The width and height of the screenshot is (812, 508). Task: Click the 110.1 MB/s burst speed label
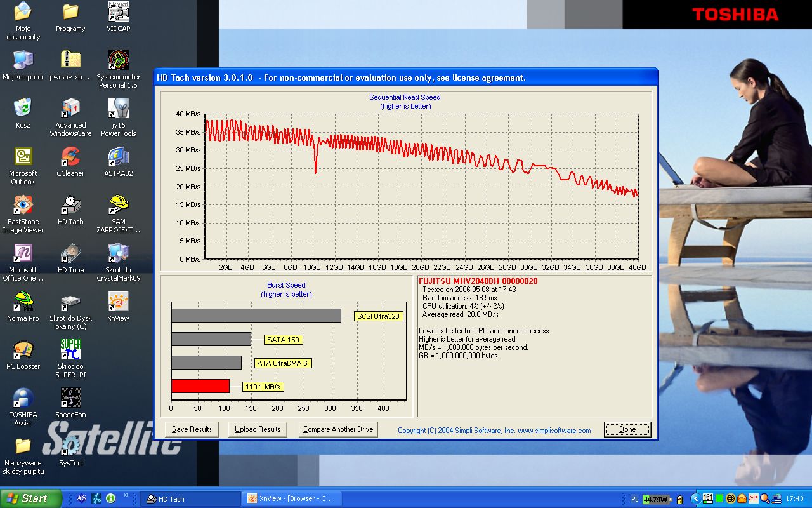(263, 387)
